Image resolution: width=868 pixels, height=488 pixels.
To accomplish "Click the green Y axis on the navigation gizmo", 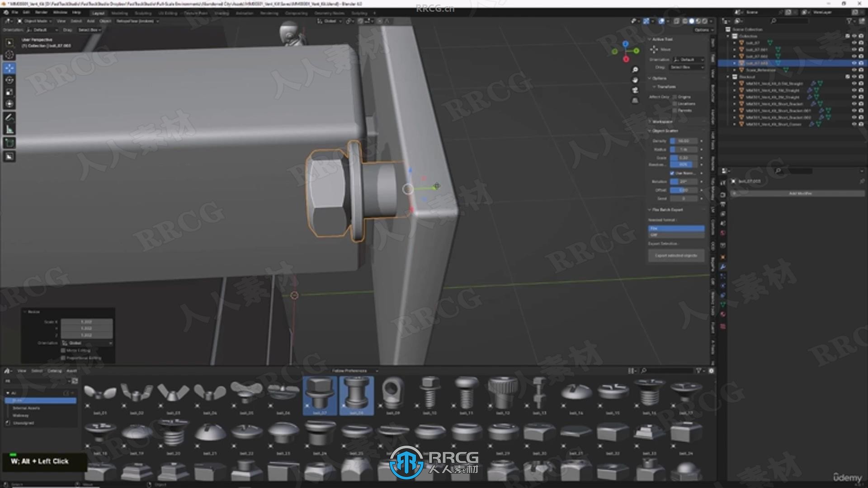I will click(637, 51).
